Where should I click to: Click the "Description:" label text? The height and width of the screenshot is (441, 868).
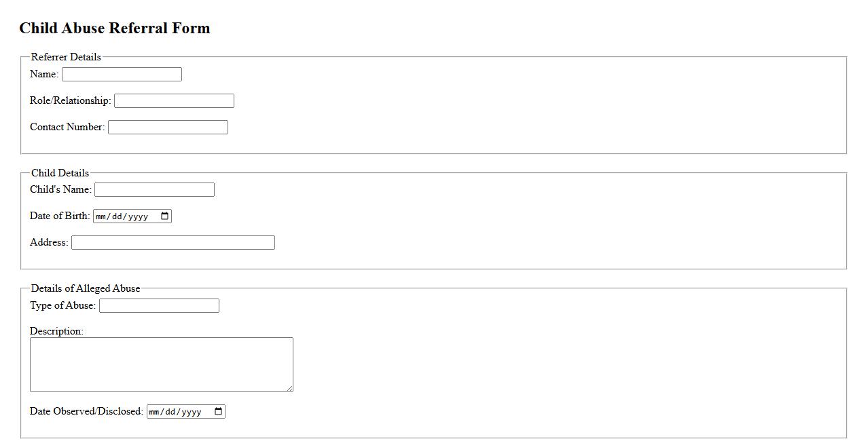coord(56,331)
